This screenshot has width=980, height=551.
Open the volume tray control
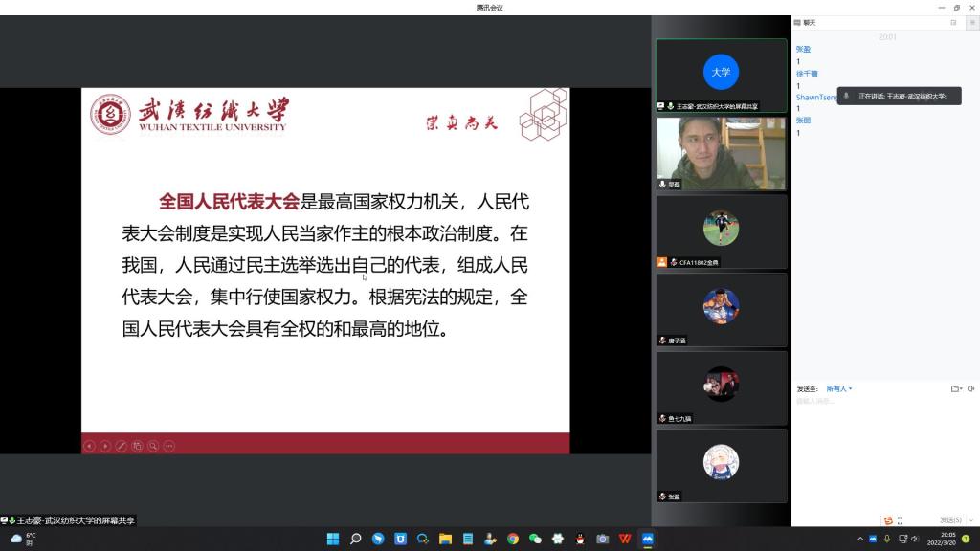point(915,539)
